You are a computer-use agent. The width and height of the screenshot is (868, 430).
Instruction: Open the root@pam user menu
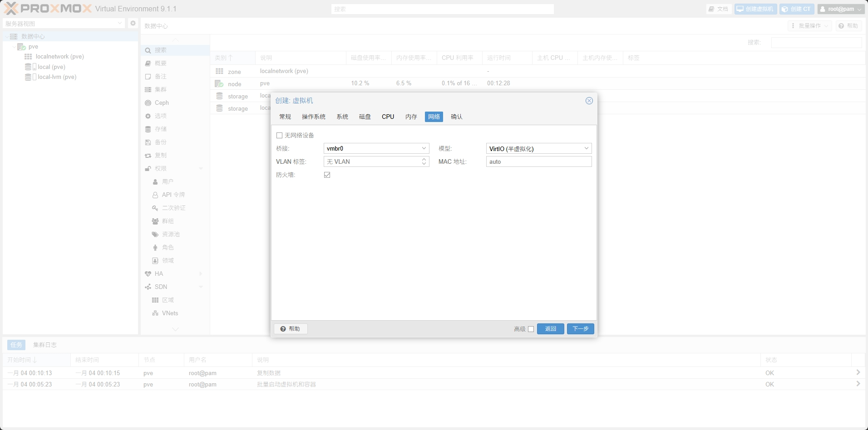pos(840,9)
